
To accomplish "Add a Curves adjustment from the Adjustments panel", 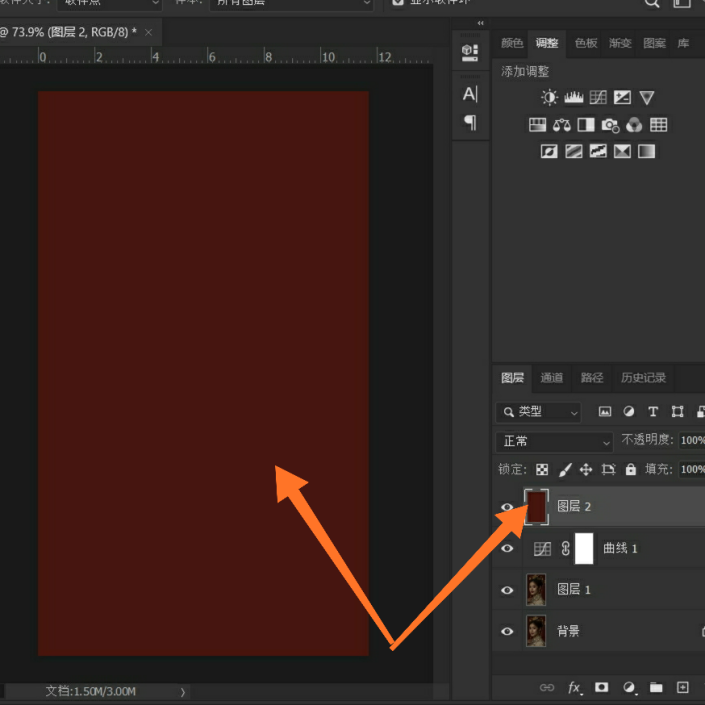I will click(x=598, y=97).
